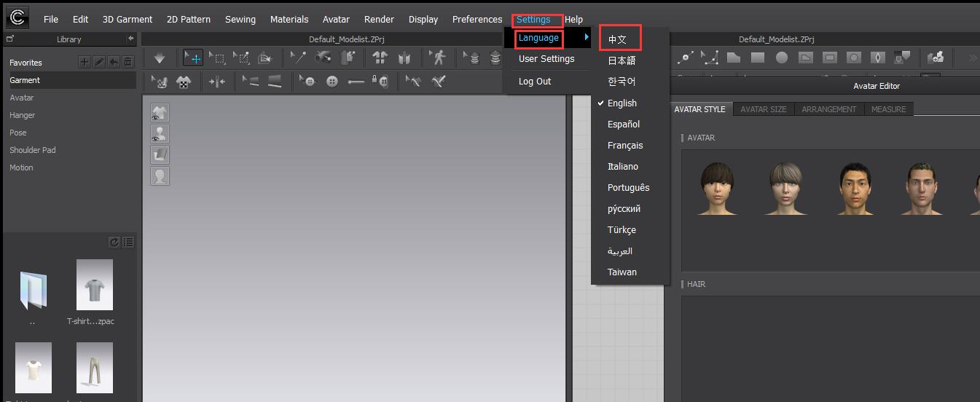980x402 pixels.
Task: Collapse the Library panel arrow
Action: point(130,39)
